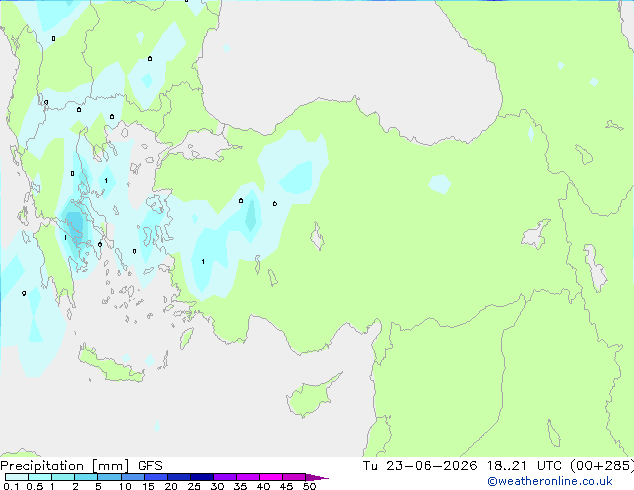
Task: Click the '40' legend scale value
Action: tap(263, 486)
